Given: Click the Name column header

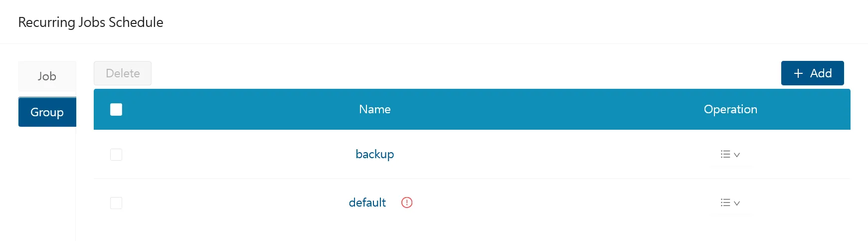Looking at the screenshot, I should (x=374, y=109).
